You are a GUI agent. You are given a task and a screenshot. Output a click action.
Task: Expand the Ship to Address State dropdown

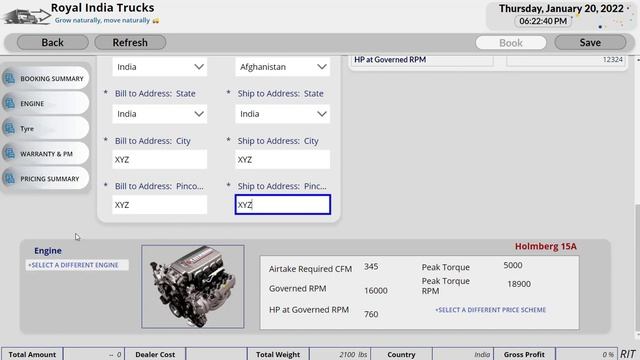coord(282,114)
